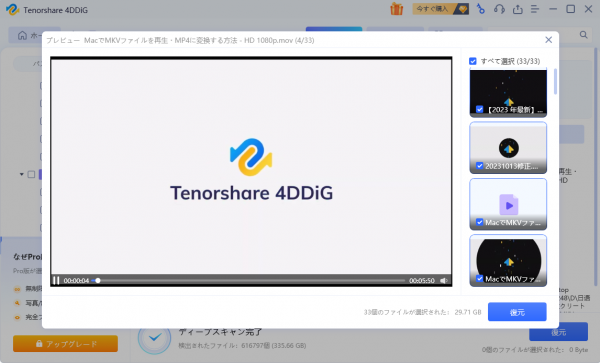This screenshot has width=600, height=363.
Task: Pause the video preview playback
Action: (56, 280)
